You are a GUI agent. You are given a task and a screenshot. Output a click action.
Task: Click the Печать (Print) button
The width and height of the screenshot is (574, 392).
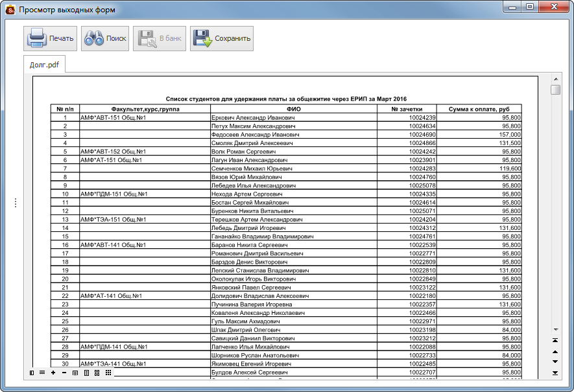pos(50,38)
